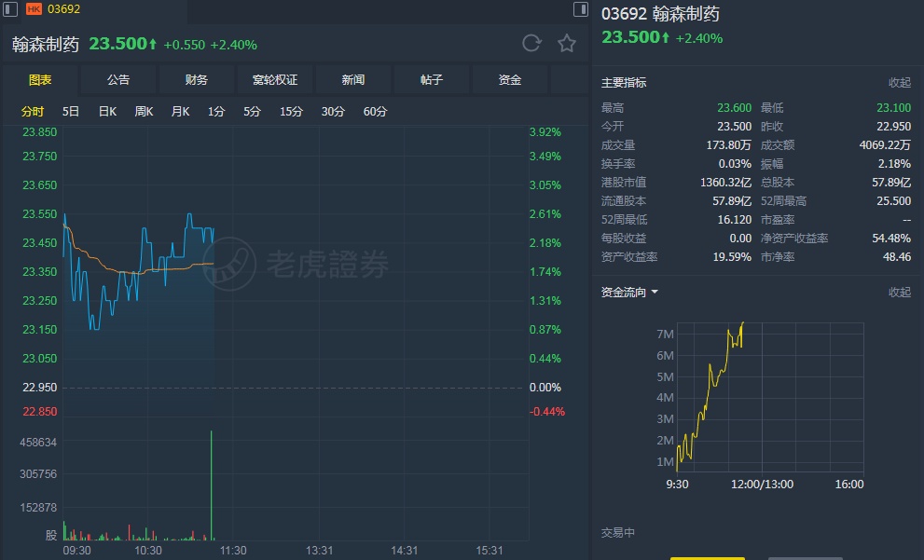Image resolution: width=924 pixels, height=560 pixels.
Task: Collapse the 资金流向 section
Action: (x=900, y=292)
